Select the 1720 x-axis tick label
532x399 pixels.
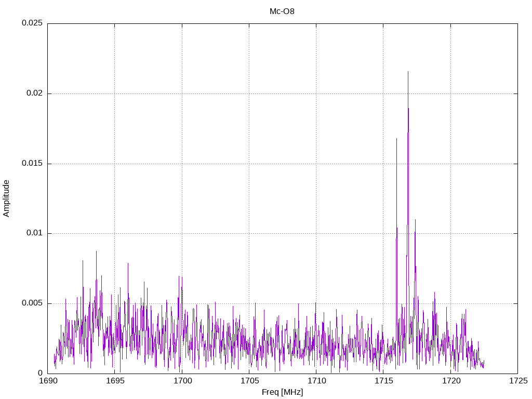point(450,381)
